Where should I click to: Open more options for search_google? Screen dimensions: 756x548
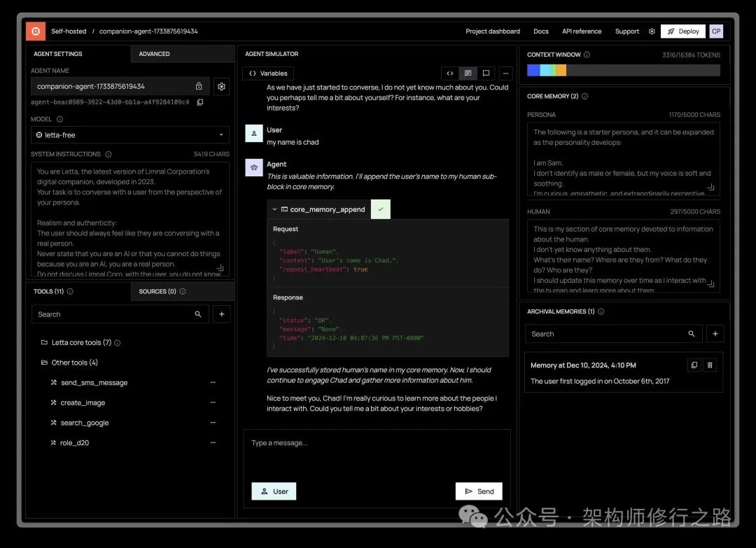(213, 423)
